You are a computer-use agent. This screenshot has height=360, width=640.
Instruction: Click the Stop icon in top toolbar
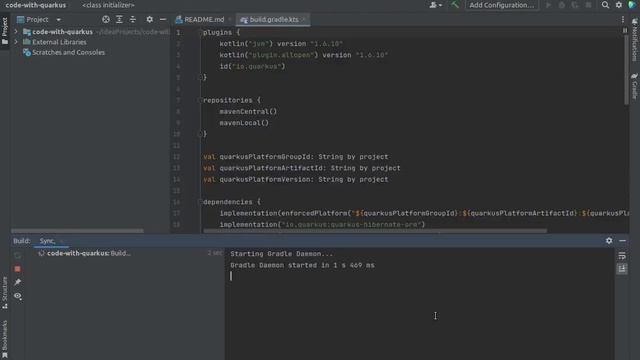[x=588, y=5]
